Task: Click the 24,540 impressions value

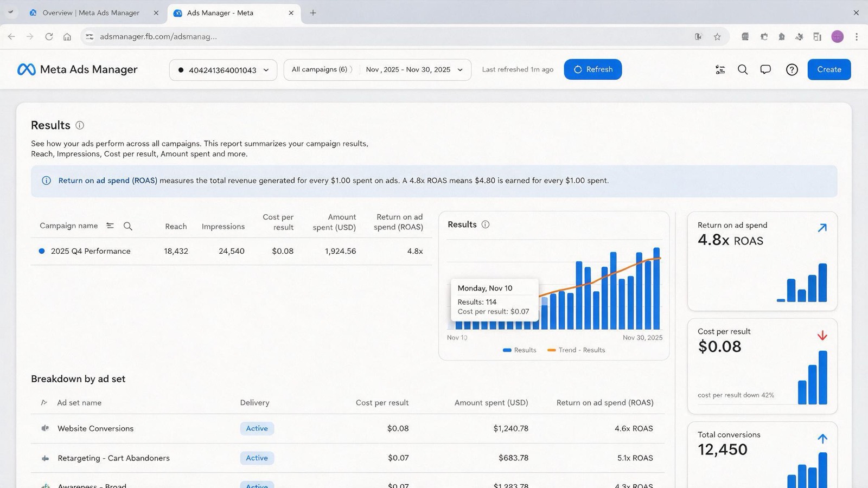Action: (x=232, y=251)
